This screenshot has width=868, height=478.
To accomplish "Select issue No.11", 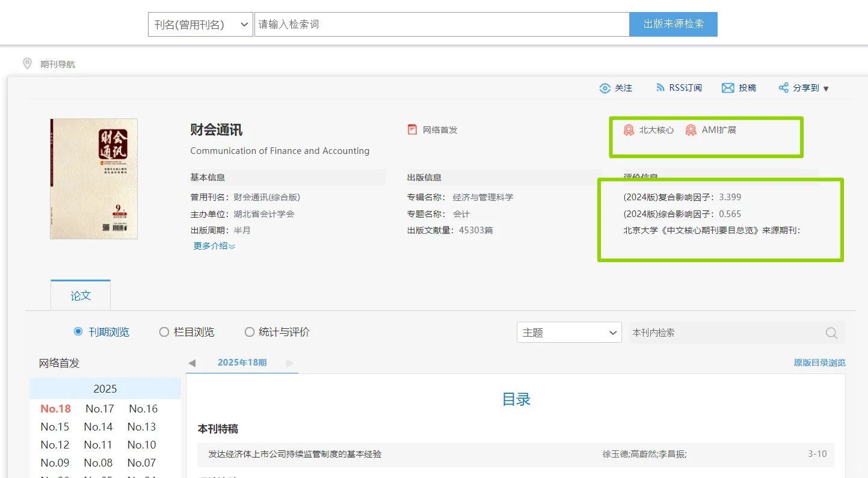I will 98,445.
